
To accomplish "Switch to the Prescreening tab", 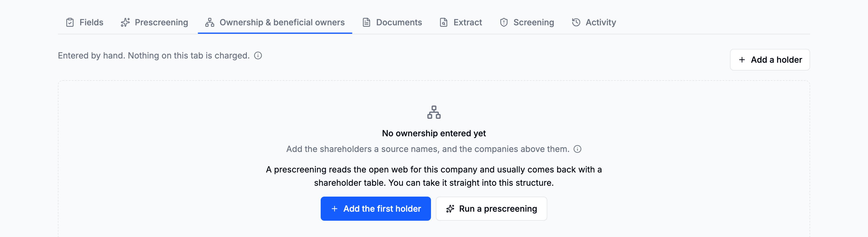I will coord(154,22).
